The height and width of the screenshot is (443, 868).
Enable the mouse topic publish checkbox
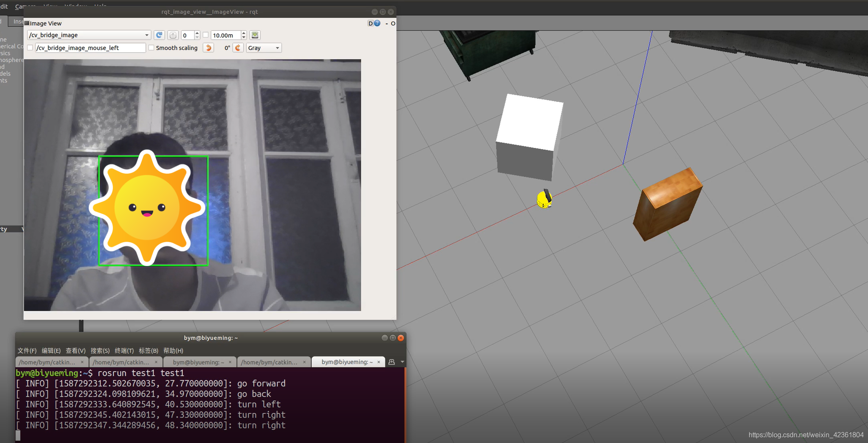[30, 48]
